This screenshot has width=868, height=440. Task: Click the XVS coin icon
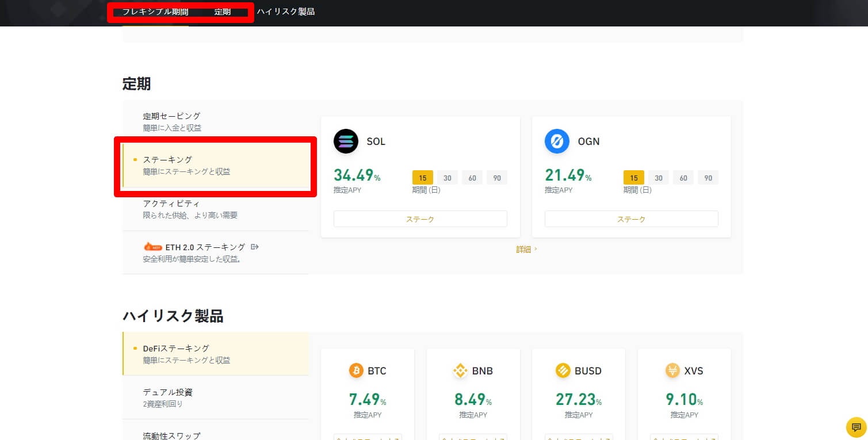(672, 370)
